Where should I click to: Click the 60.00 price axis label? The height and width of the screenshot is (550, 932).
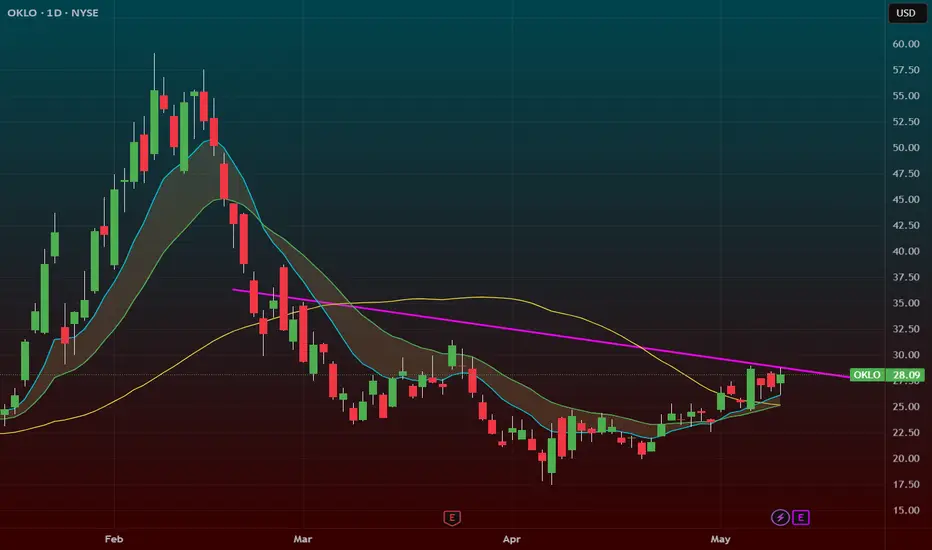pos(906,44)
